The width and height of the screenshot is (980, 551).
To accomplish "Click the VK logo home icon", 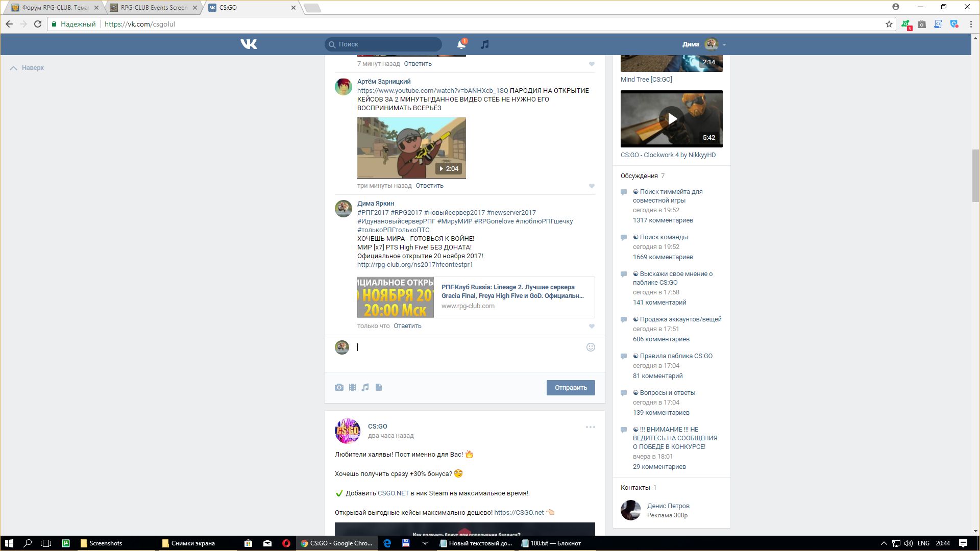I will [x=249, y=44].
